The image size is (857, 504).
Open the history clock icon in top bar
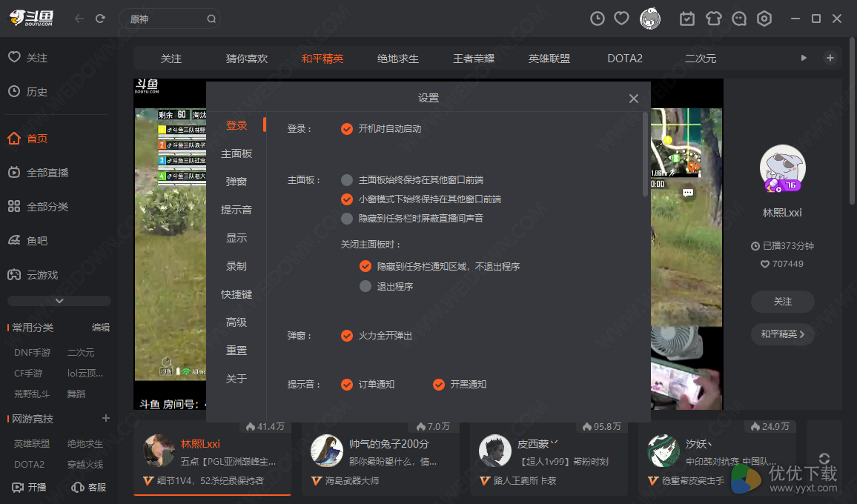[x=598, y=19]
